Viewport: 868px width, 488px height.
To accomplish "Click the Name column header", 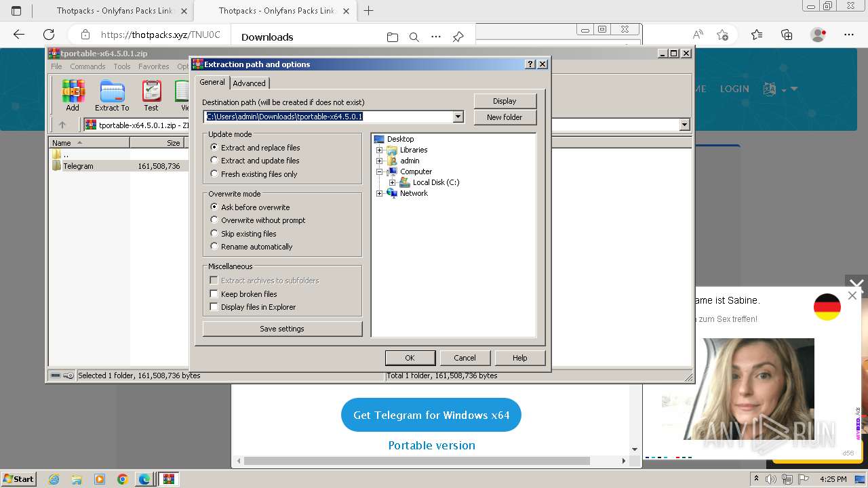I will pos(90,143).
